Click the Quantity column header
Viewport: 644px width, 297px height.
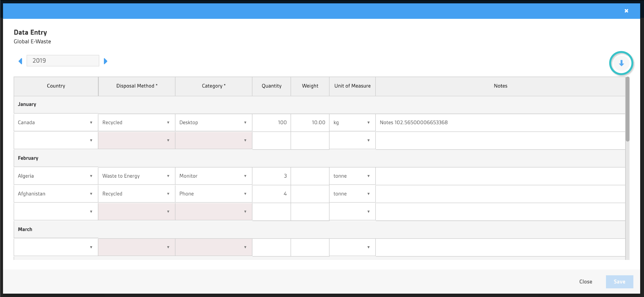pos(271,86)
